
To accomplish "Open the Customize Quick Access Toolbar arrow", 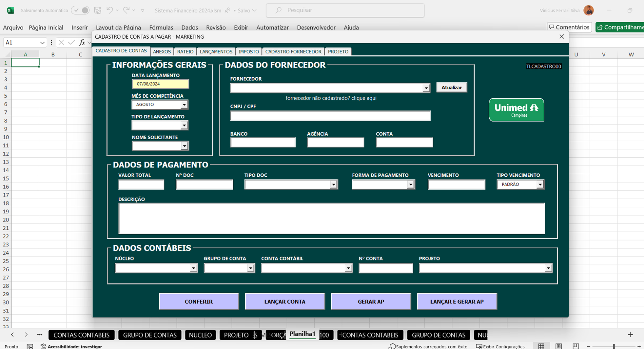I will (x=143, y=10).
